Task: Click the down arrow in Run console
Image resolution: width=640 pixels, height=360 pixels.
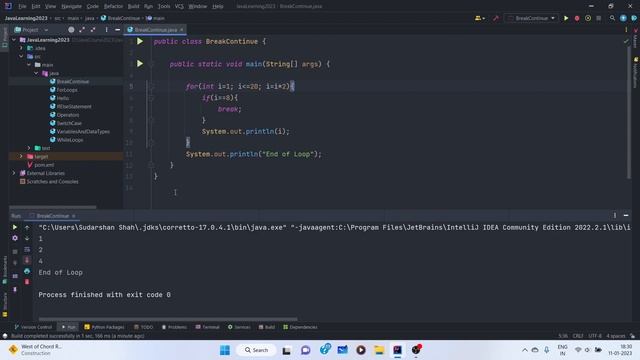Action: click(x=27, y=238)
